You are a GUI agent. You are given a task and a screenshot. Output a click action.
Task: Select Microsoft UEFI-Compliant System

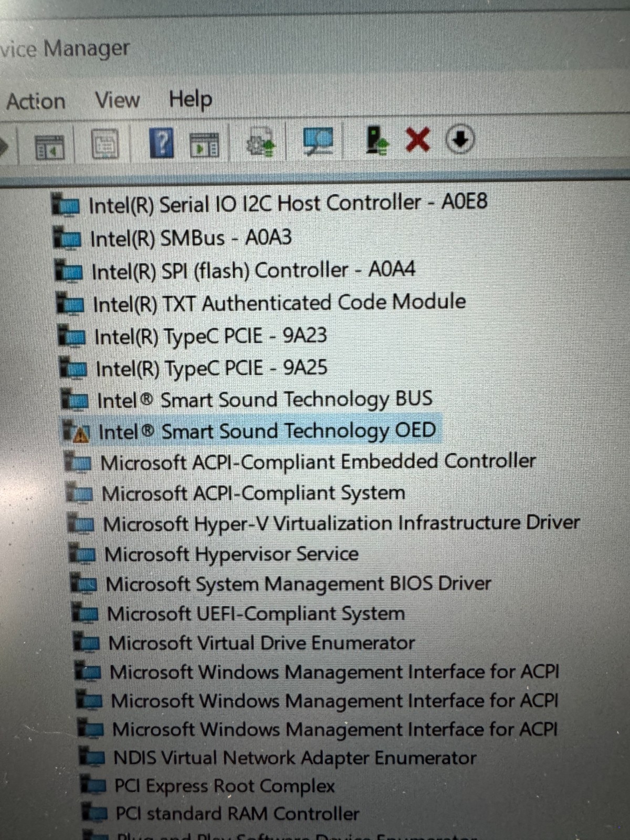pyautogui.click(x=256, y=613)
